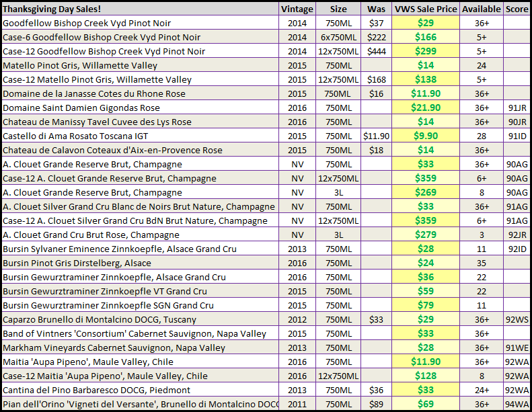This screenshot has width=532, height=412.
Task: Click the $299 sale price cell
Action: point(426,52)
